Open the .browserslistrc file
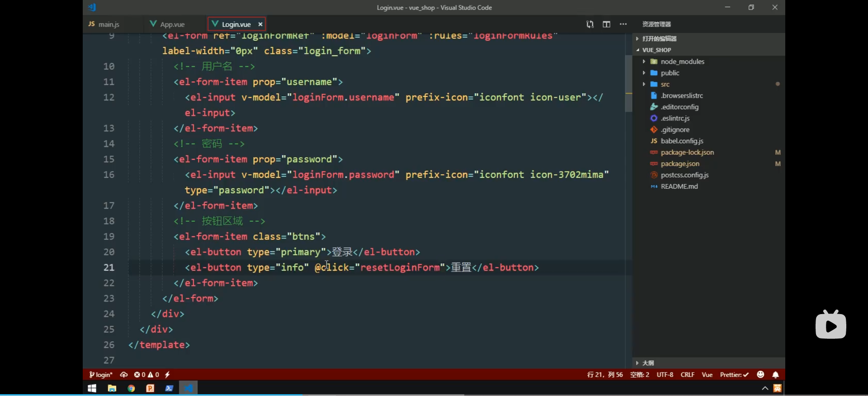This screenshot has width=868, height=396. point(682,95)
